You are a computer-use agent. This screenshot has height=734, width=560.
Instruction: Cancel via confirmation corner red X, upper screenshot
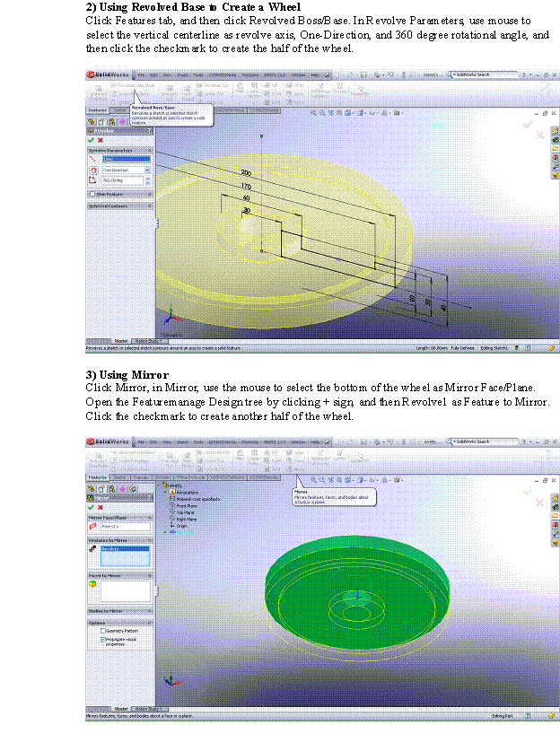539,135
